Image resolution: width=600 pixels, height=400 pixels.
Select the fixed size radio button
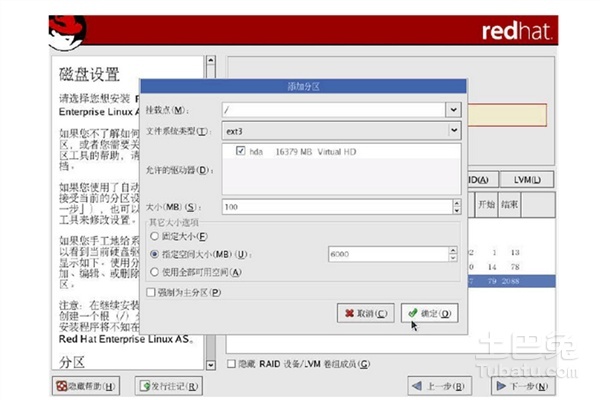pos(154,236)
